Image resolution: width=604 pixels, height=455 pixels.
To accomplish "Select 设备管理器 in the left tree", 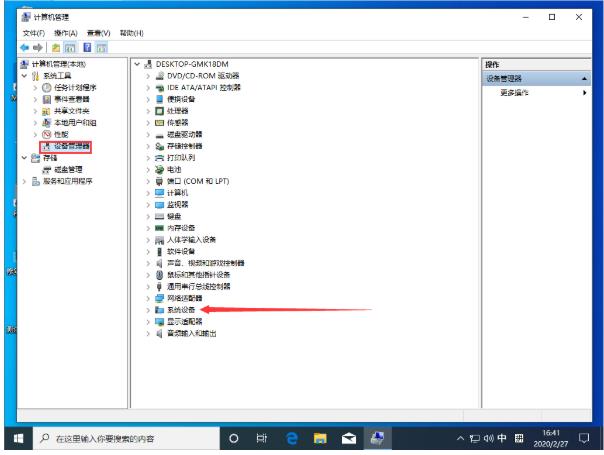I will (x=72, y=146).
